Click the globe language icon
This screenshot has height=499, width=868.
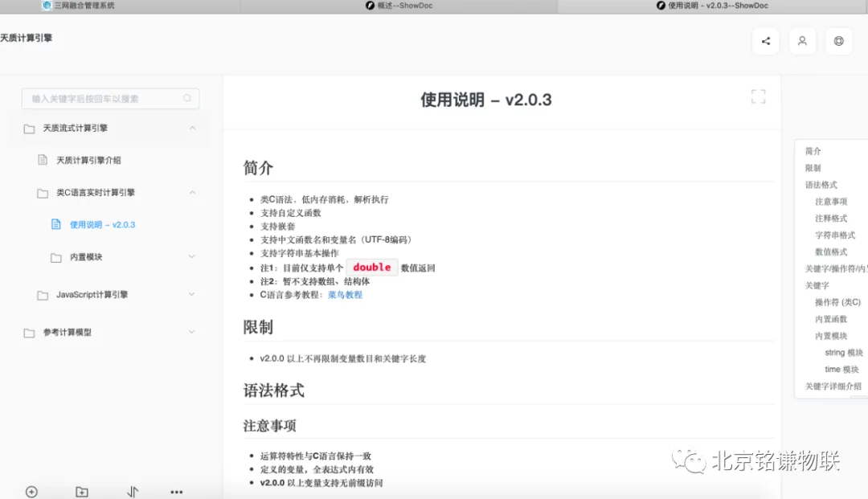[x=839, y=41]
